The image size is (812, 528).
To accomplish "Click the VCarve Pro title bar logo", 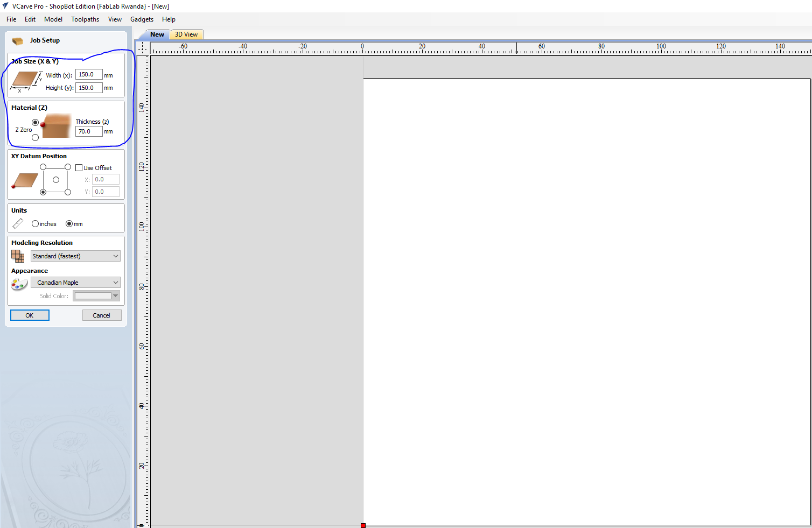I will pos(5,6).
